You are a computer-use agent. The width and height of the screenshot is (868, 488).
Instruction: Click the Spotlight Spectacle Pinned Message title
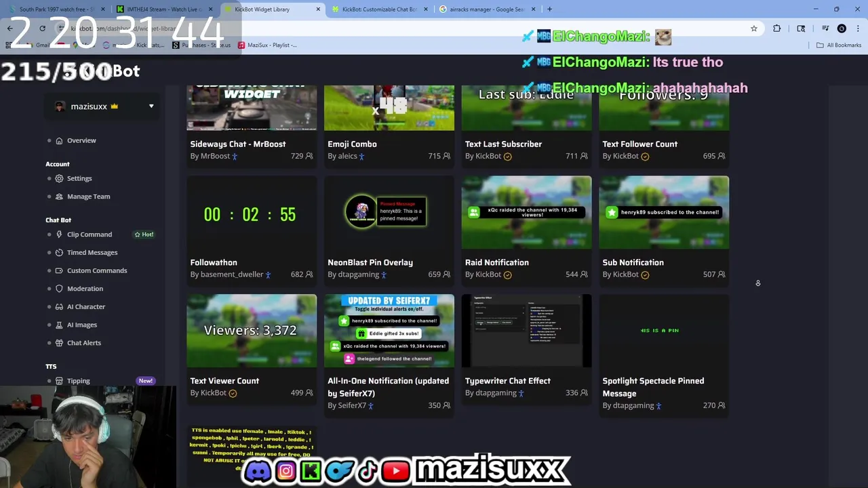[x=653, y=387]
